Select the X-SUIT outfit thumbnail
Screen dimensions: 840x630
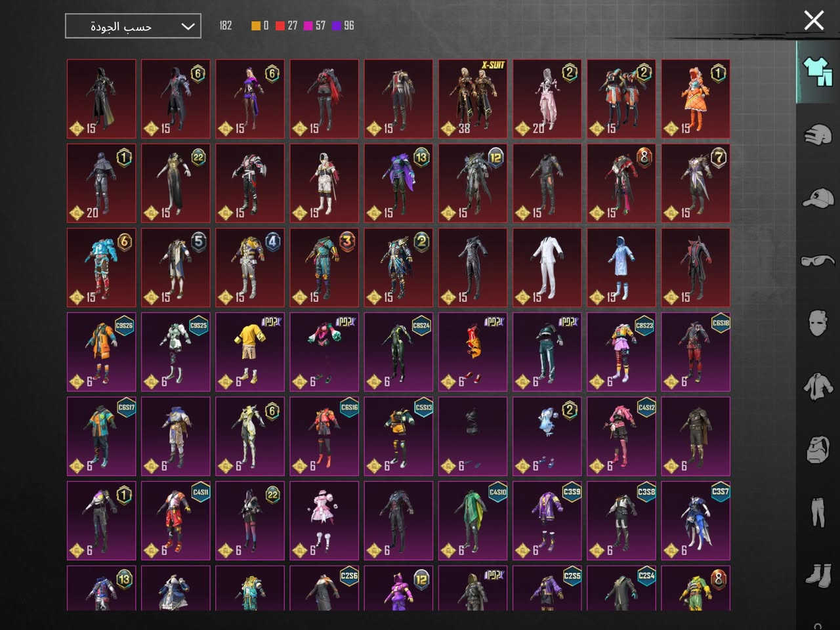[x=472, y=98]
